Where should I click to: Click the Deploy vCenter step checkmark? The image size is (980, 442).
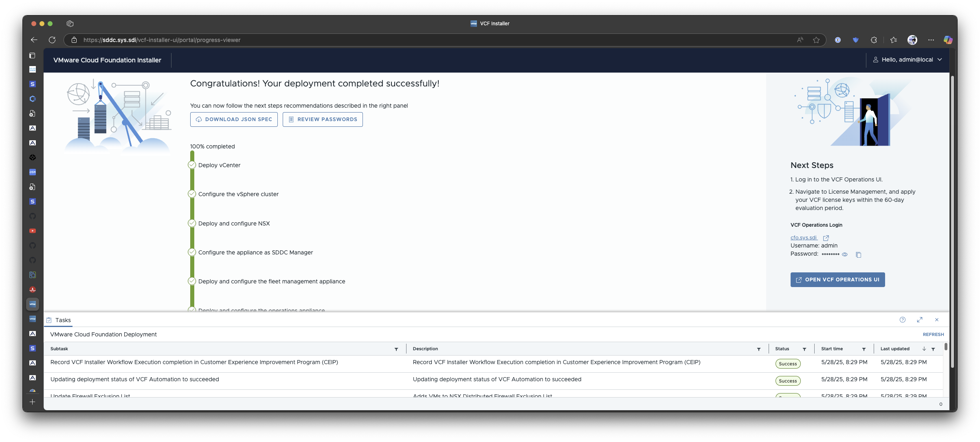click(192, 165)
